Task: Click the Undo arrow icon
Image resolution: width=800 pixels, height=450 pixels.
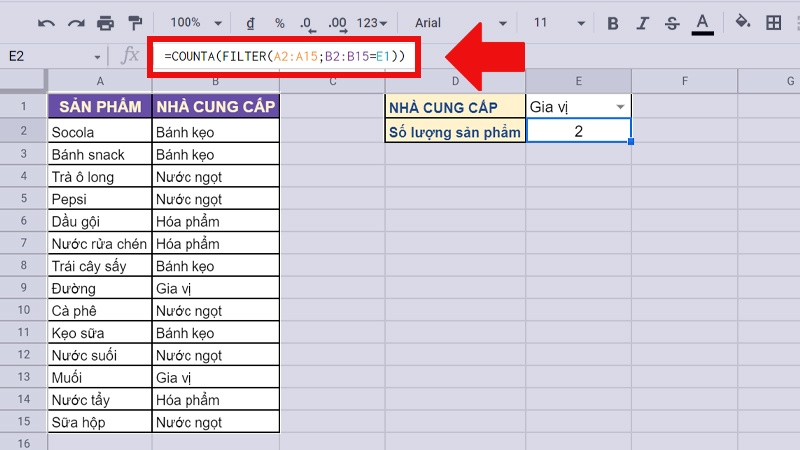Action: pos(46,23)
